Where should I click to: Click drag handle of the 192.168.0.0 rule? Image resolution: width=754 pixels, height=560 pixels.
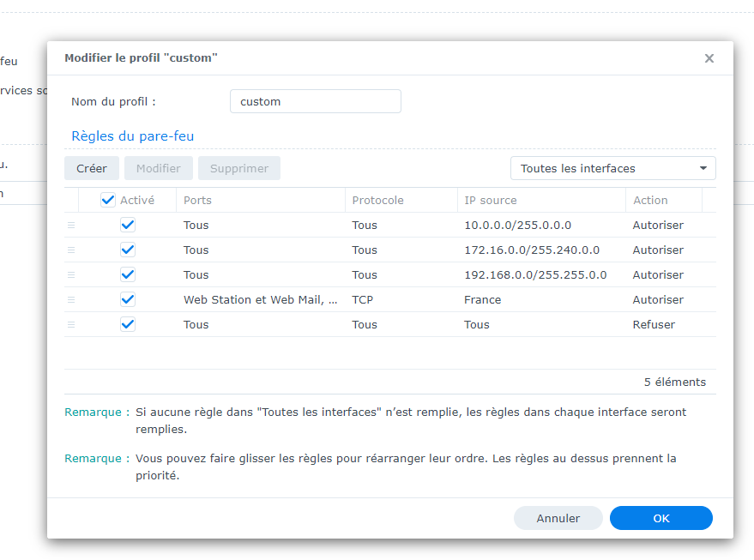[71, 275]
